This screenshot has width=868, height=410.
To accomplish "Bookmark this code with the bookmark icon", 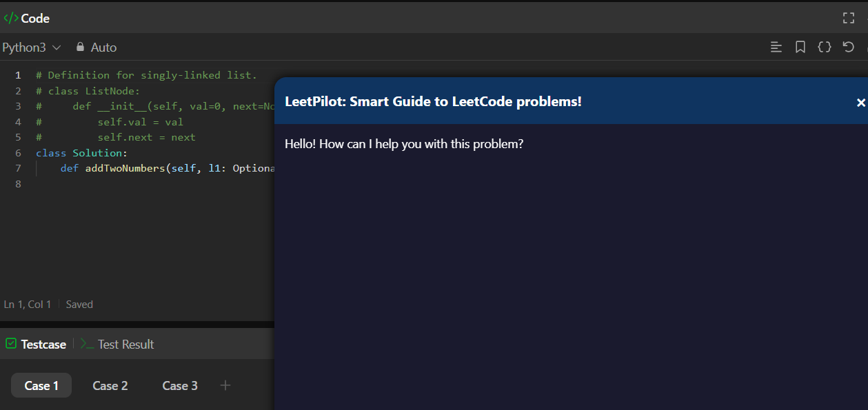I will (x=800, y=47).
